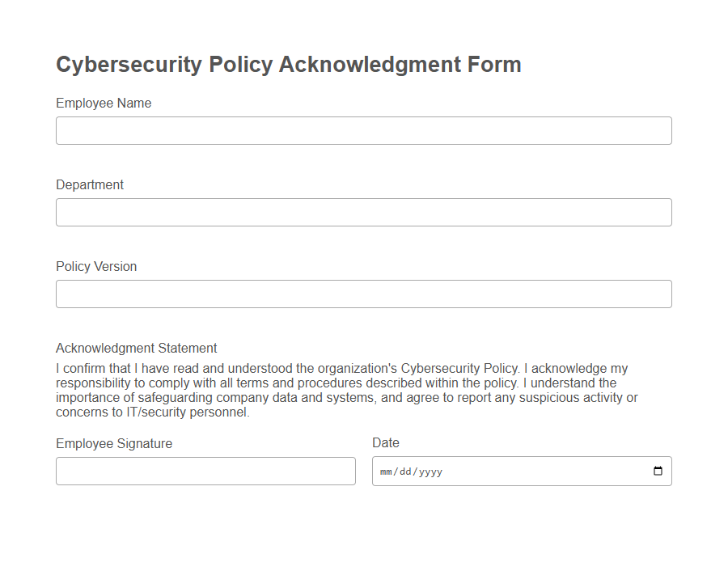Click the Department label

coord(90,184)
